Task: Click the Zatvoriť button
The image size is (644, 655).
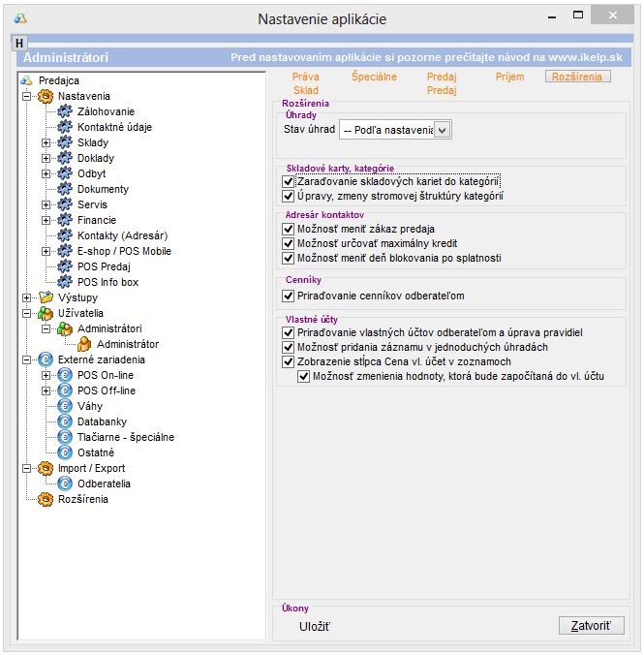Action: click(591, 626)
